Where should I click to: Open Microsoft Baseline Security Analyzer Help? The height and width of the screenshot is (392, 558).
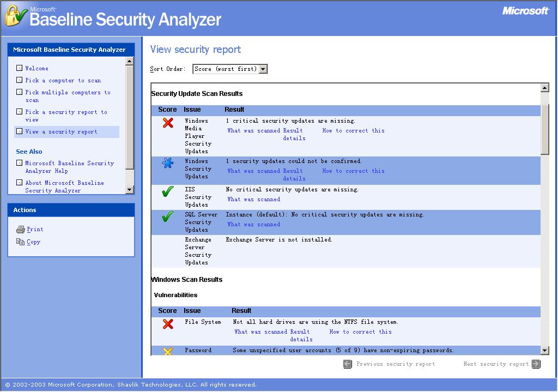pos(69,167)
